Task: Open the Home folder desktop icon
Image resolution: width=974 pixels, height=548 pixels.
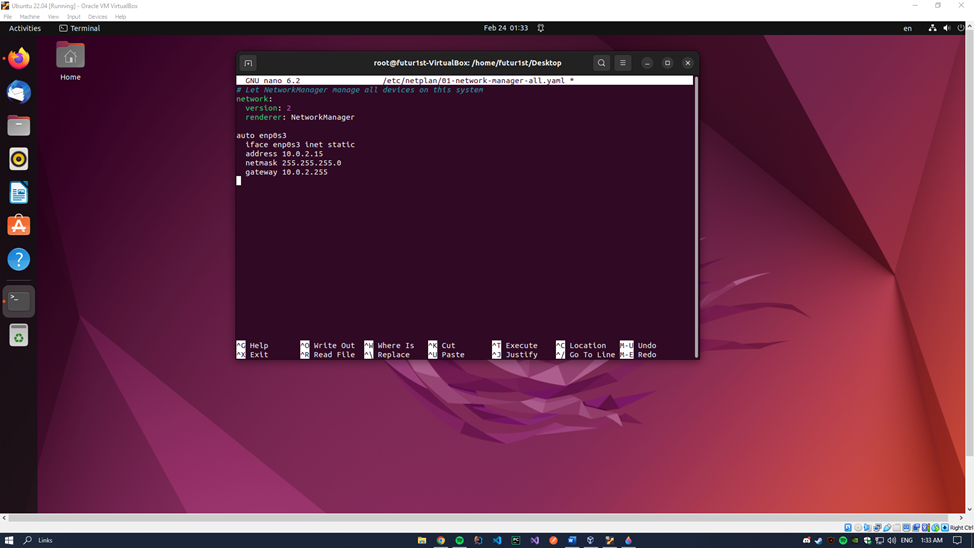Action: (70, 62)
